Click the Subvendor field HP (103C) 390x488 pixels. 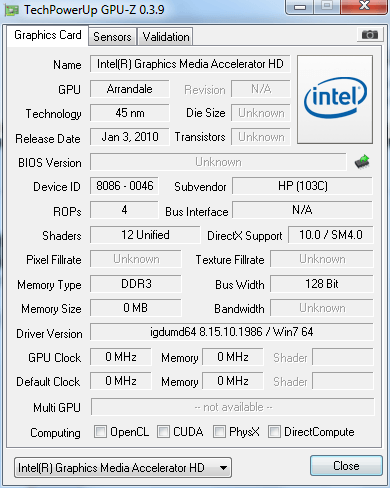[x=302, y=186]
